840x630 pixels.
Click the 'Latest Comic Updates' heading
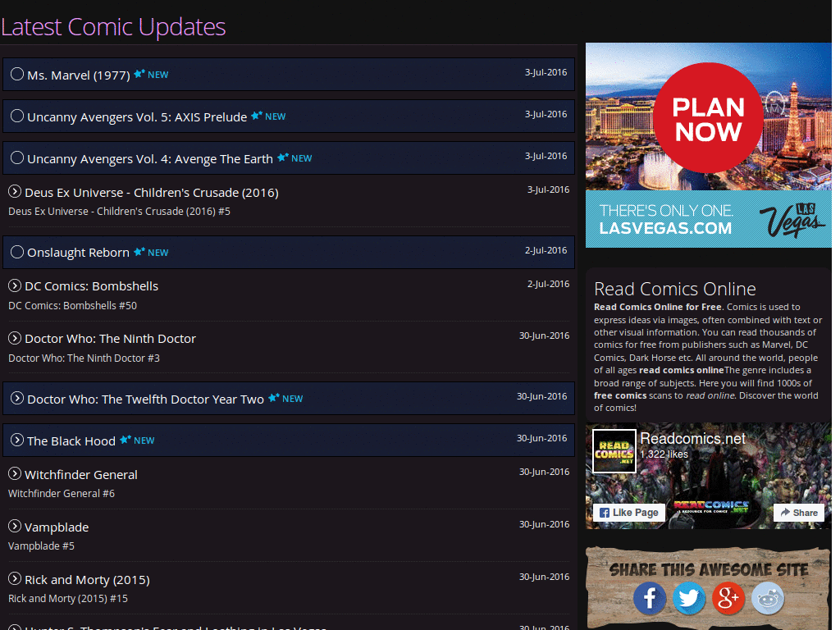(113, 27)
